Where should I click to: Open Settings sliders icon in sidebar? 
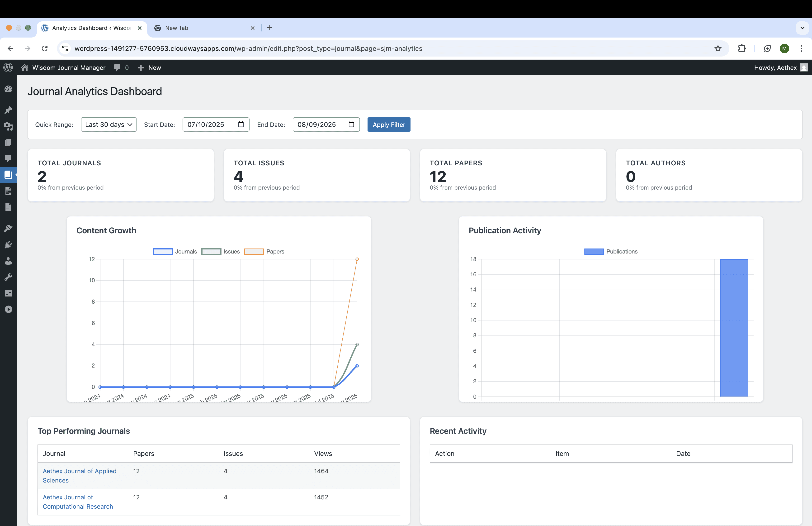pos(8,293)
